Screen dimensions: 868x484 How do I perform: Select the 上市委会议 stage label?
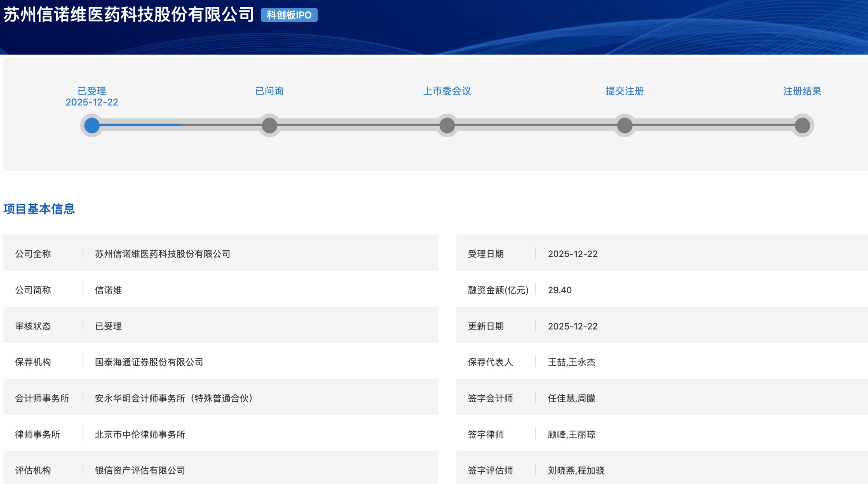point(447,91)
